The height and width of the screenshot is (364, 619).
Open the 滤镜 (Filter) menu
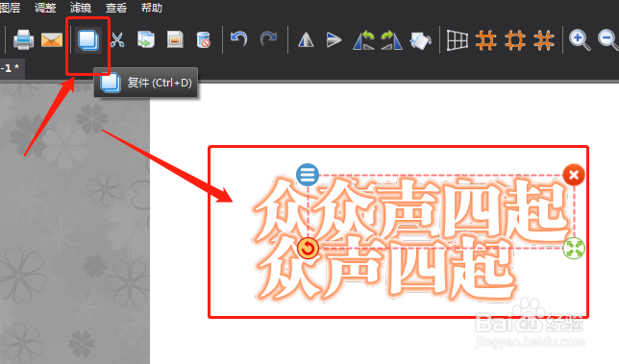(x=81, y=8)
